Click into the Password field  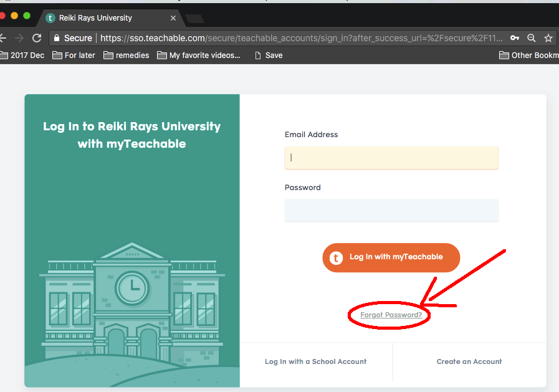click(x=391, y=210)
